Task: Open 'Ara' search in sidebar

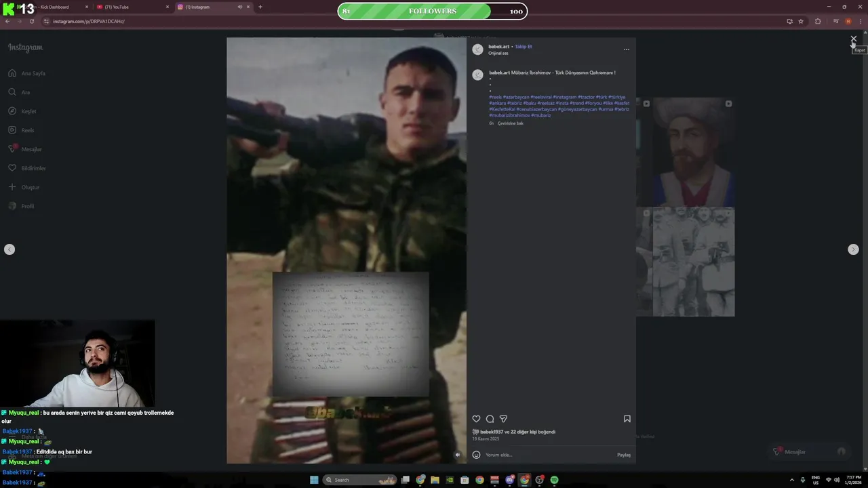Action: click(x=19, y=92)
